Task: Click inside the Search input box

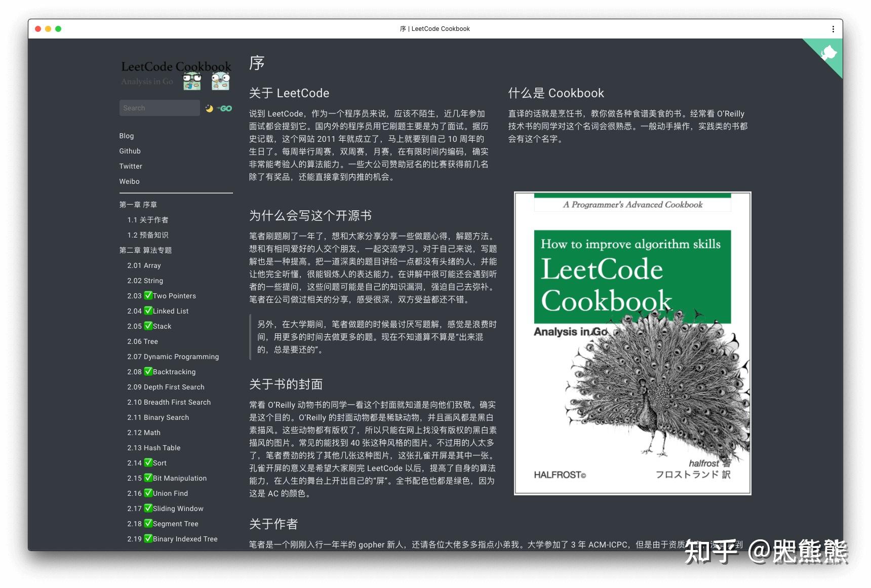Action: click(160, 108)
